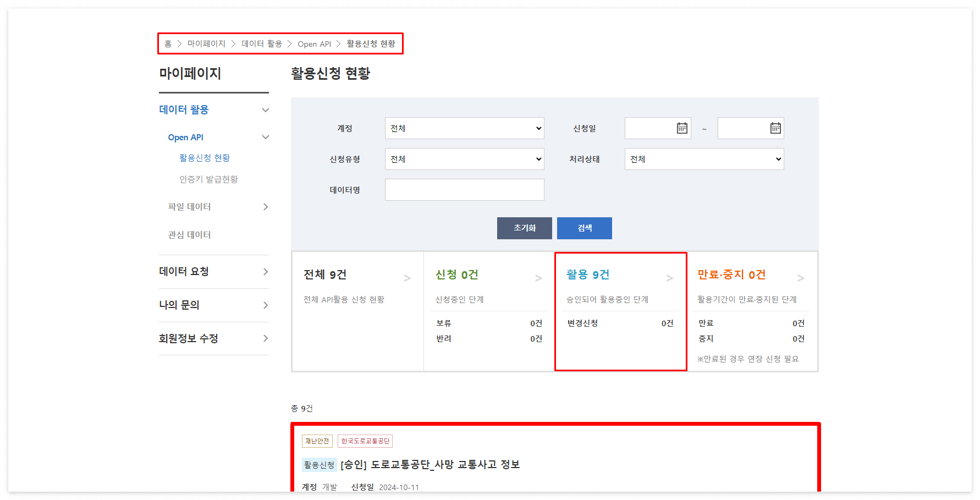
Task: Open 데이터 활용 sidebar heading
Action: pos(184,109)
